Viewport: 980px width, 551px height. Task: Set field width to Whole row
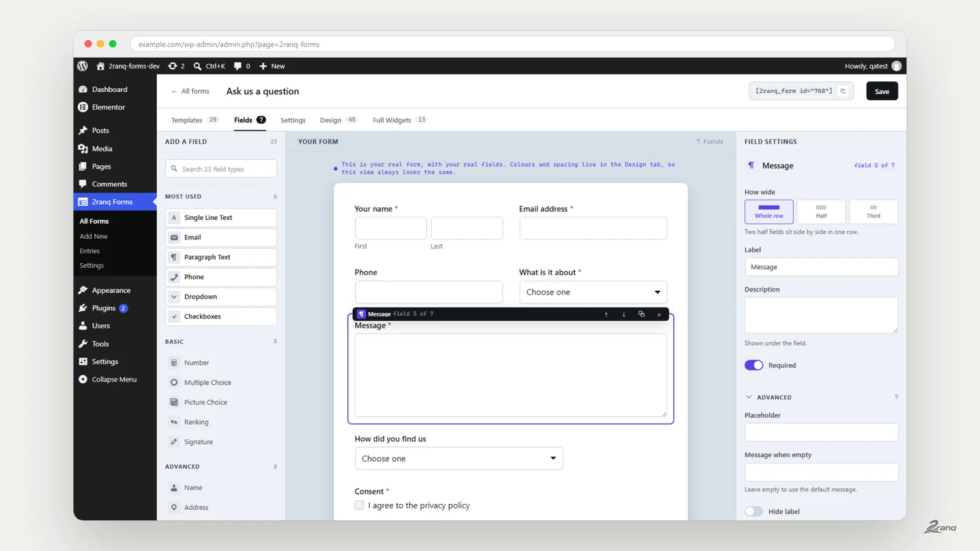pyautogui.click(x=769, y=212)
